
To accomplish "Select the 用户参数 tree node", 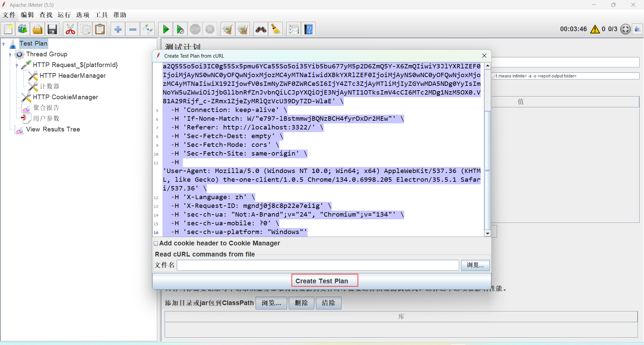I will pyautogui.click(x=46, y=119).
